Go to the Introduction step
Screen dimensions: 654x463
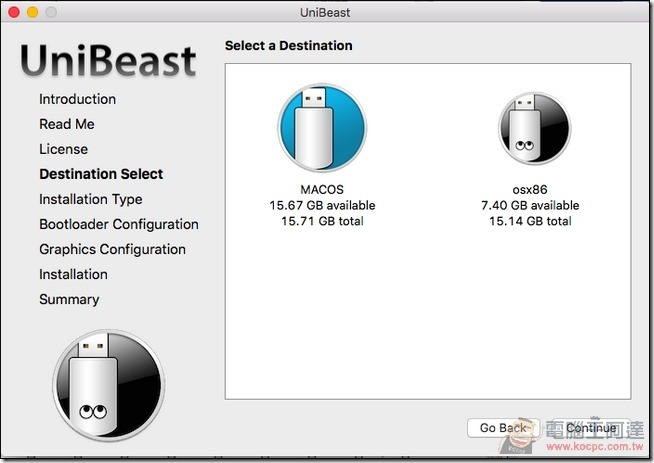pyautogui.click(x=77, y=99)
